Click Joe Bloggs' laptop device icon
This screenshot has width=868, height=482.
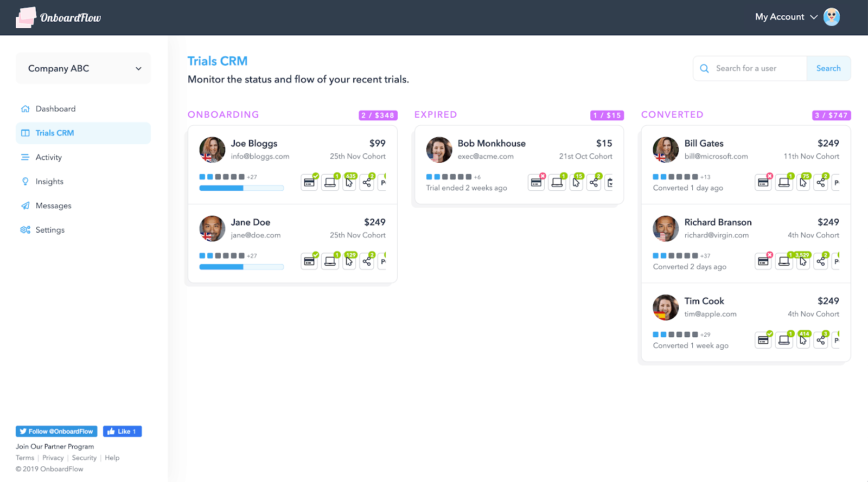[330, 182]
